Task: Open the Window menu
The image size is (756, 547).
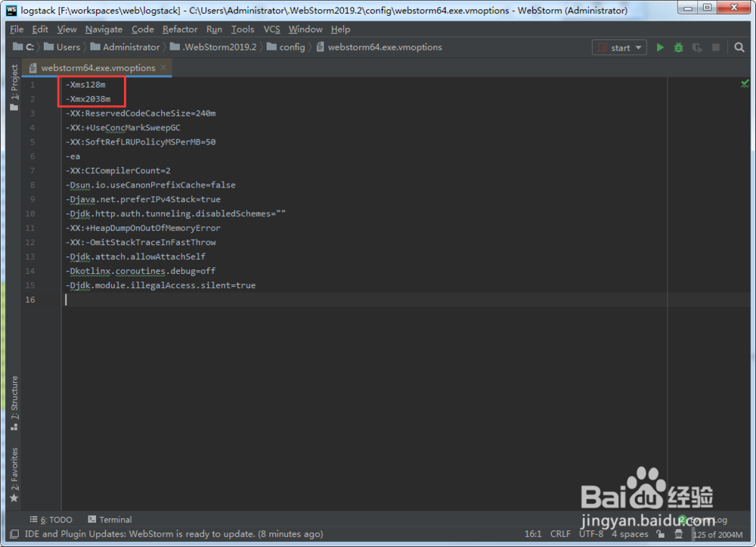Action: (x=305, y=29)
